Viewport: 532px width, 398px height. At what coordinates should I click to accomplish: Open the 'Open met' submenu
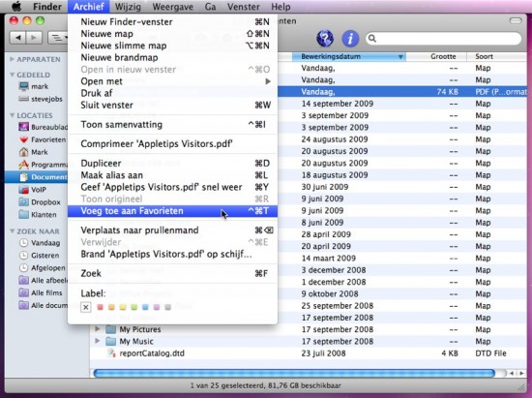coord(172,81)
